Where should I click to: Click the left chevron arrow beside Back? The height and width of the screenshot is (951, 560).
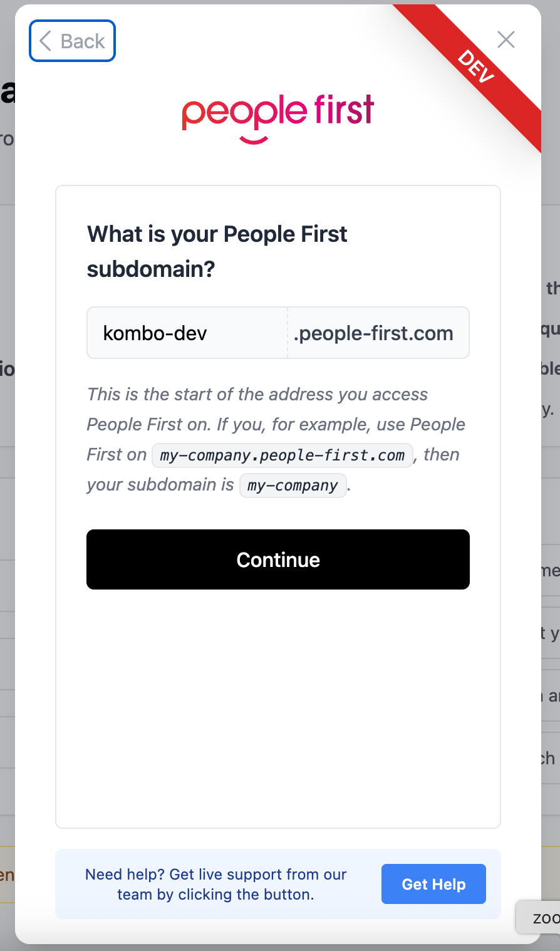point(45,41)
